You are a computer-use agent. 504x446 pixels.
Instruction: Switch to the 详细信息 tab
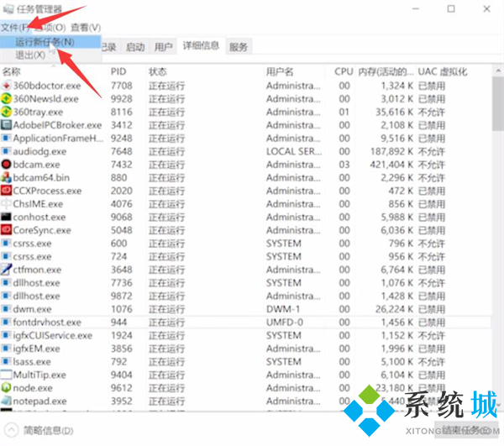pyautogui.click(x=202, y=46)
